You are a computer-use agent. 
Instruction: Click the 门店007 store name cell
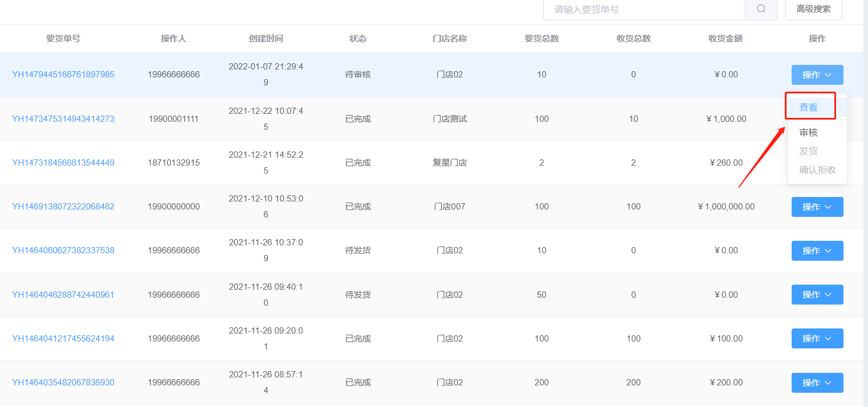tap(450, 207)
